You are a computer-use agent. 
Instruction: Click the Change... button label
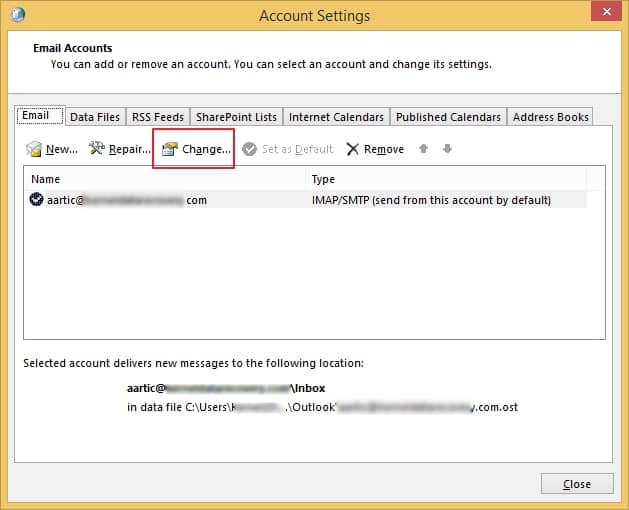(x=206, y=149)
